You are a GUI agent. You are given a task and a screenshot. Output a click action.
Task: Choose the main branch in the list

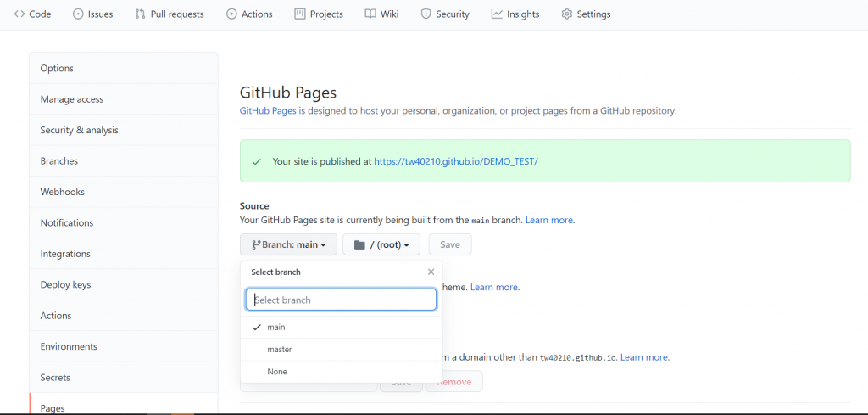point(341,328)
